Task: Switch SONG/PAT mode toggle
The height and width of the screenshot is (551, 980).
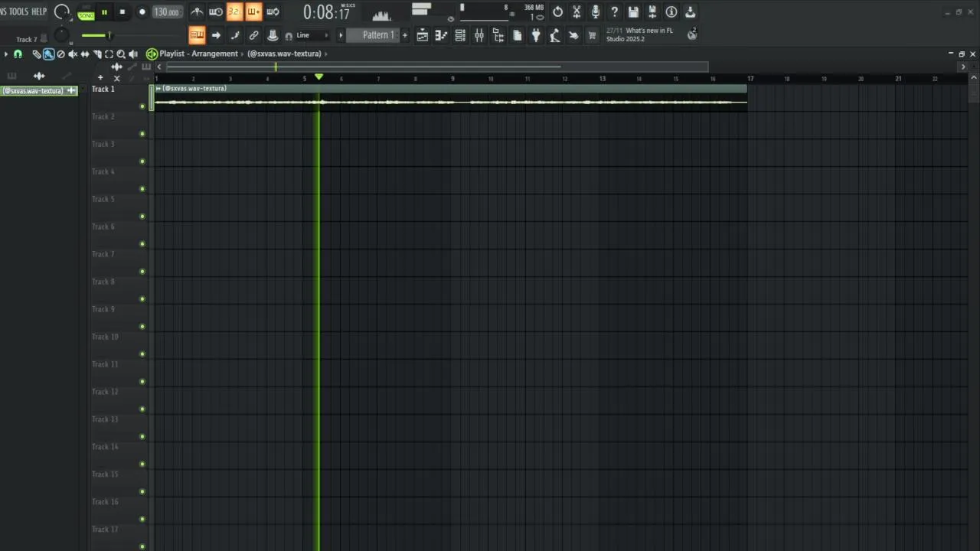Action: point(86,14)
